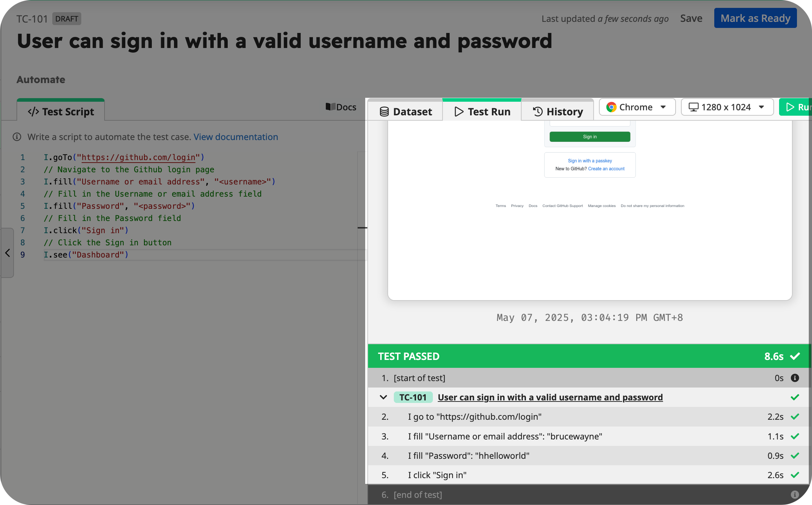812x505 pixels.
Task: Select step 5 click Sign in row
Action: point(590,475)
